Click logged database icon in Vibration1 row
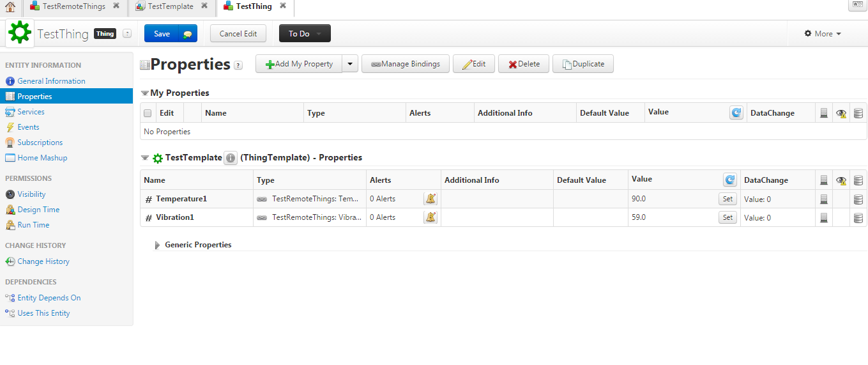The width and height of the screenshot is (868, 365). [x=858, y=217]
